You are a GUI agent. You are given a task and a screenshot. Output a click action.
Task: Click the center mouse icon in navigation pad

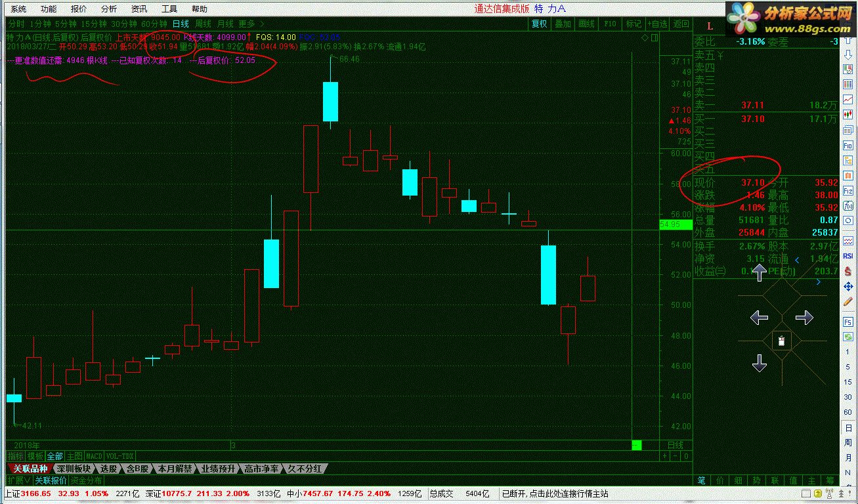click(x=781, y=340)
